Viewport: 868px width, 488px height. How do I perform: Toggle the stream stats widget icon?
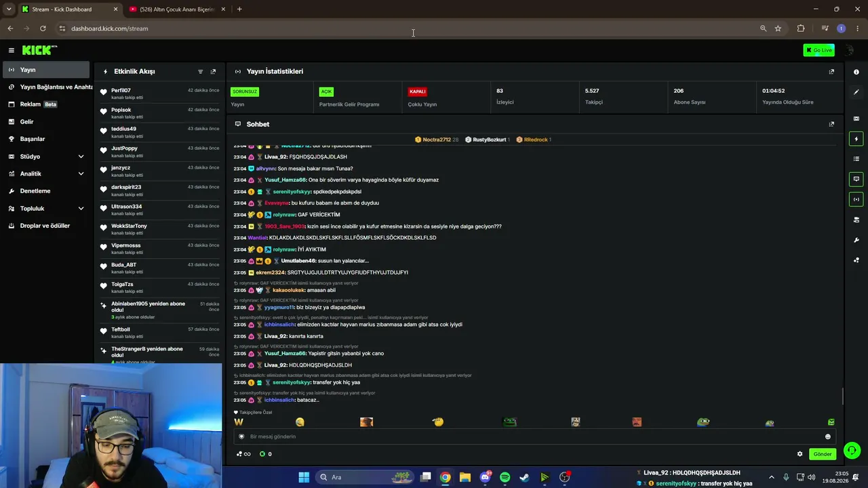point(856,199)
